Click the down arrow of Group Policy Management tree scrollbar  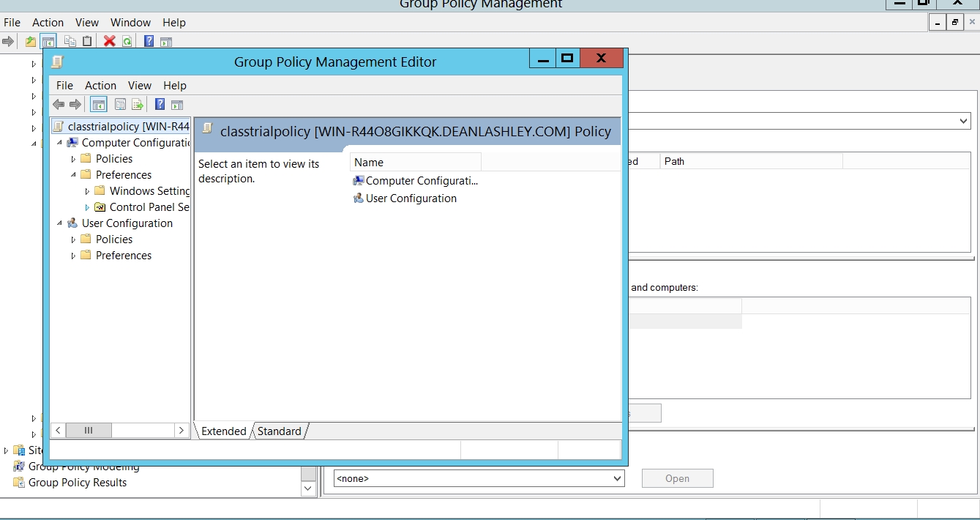(308, 488)
